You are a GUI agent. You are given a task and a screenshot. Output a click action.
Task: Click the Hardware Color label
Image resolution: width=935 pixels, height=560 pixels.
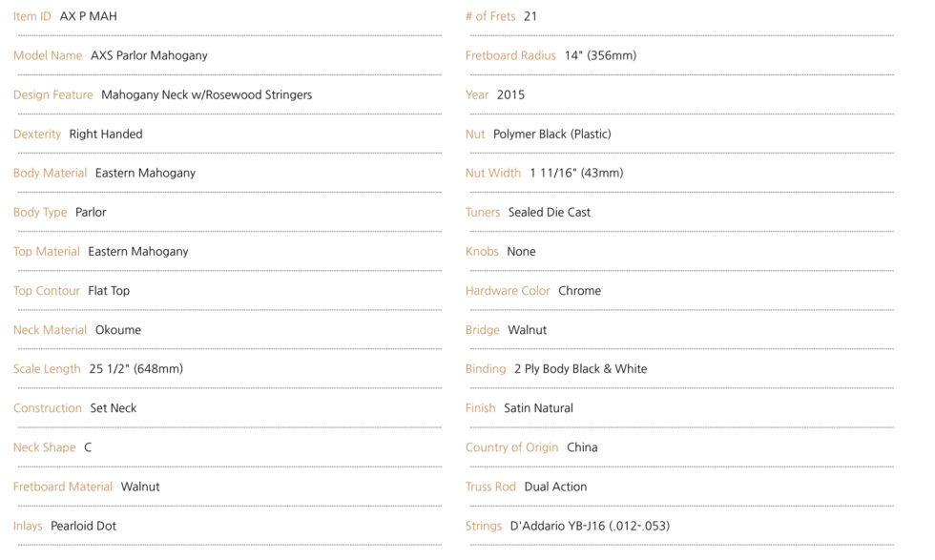508,291
